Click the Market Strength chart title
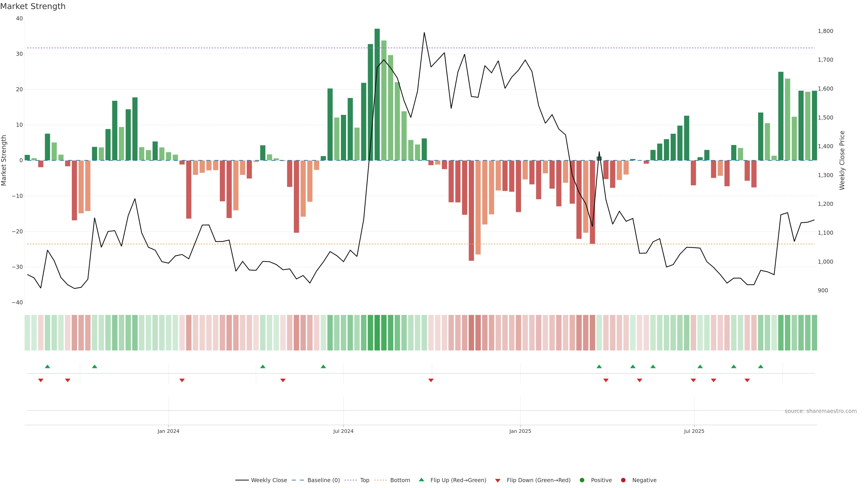868x488 pixels. (x=33, y=6)
